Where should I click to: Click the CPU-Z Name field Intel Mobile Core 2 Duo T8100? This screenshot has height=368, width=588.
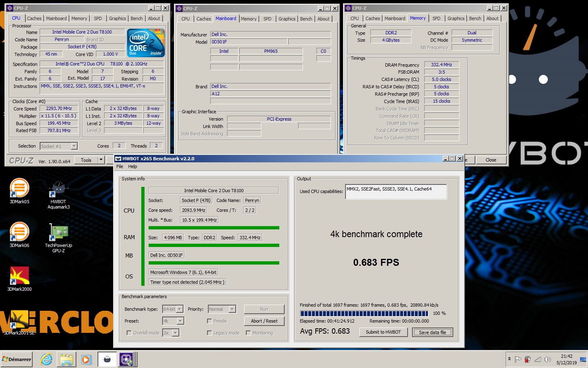(x=82, y=32)
